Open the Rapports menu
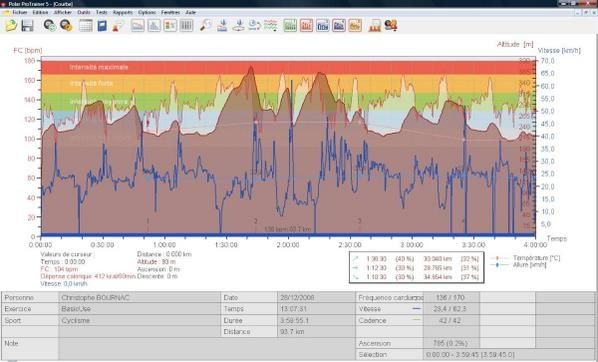The width and height of the screenshot is (598, 362). point(123,12)
